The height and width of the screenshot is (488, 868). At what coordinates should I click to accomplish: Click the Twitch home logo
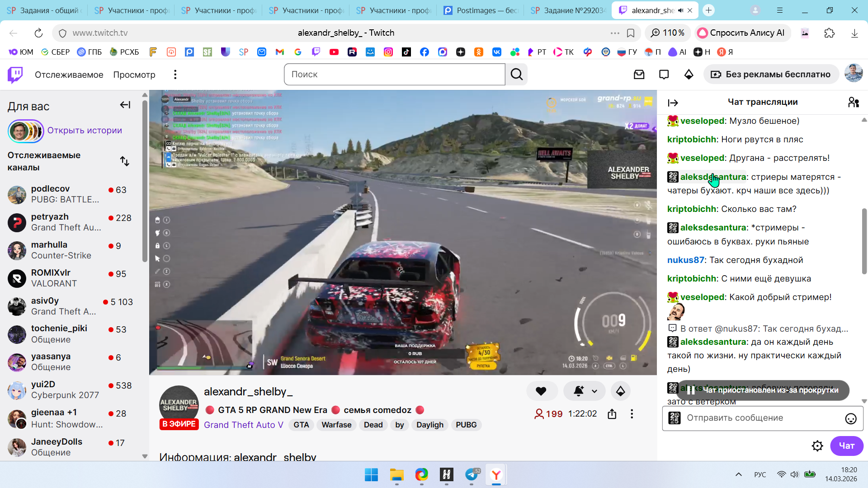[x=15, y=75]
